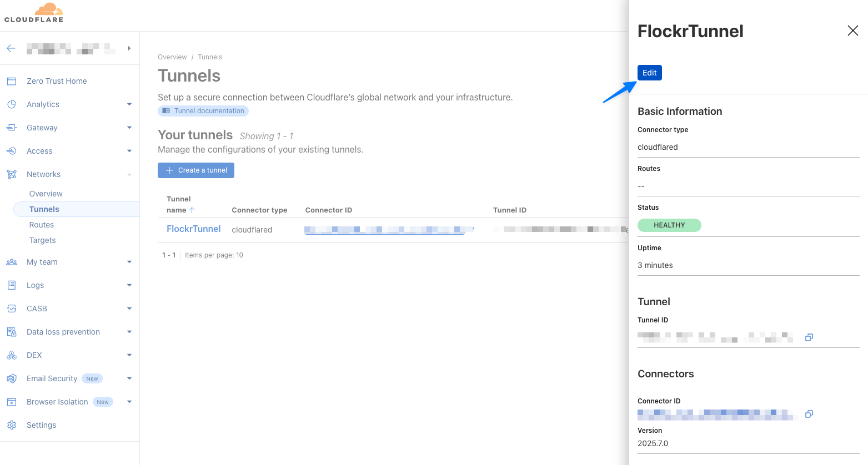
Task: Click the book icon in Tunnel documentation
Action: pos(166,111)
